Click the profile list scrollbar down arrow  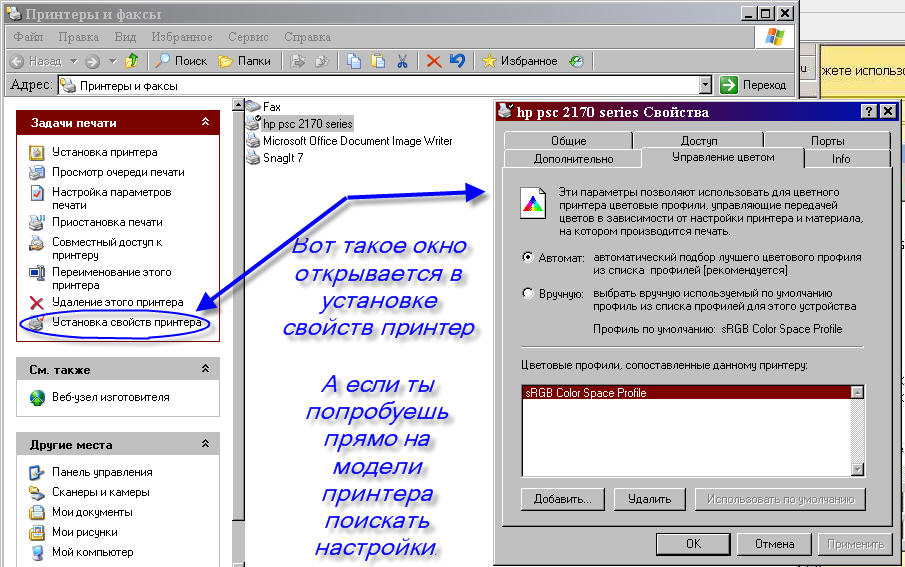(x=857, y=469)
